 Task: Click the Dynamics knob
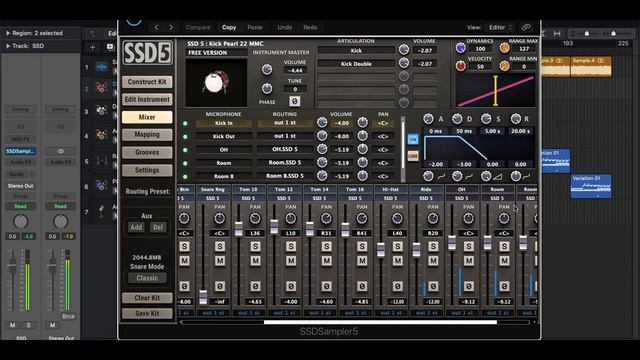pos(460,48)
